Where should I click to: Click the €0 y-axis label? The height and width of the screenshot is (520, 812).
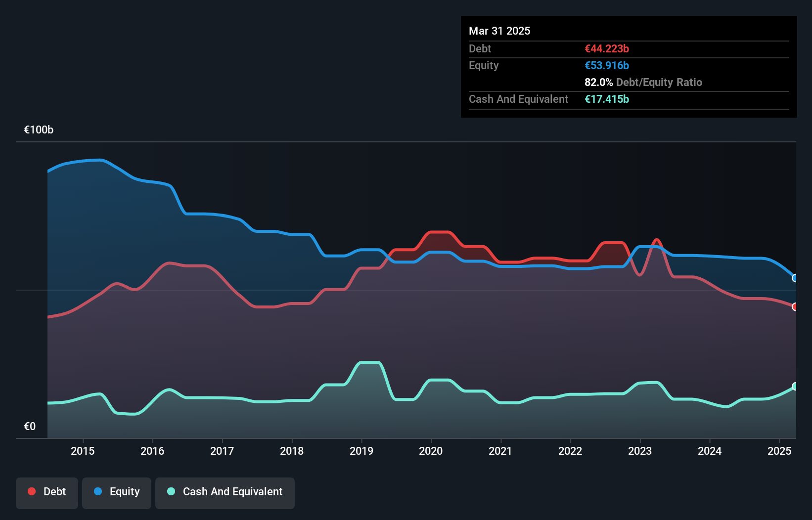[x=30, y=427]
